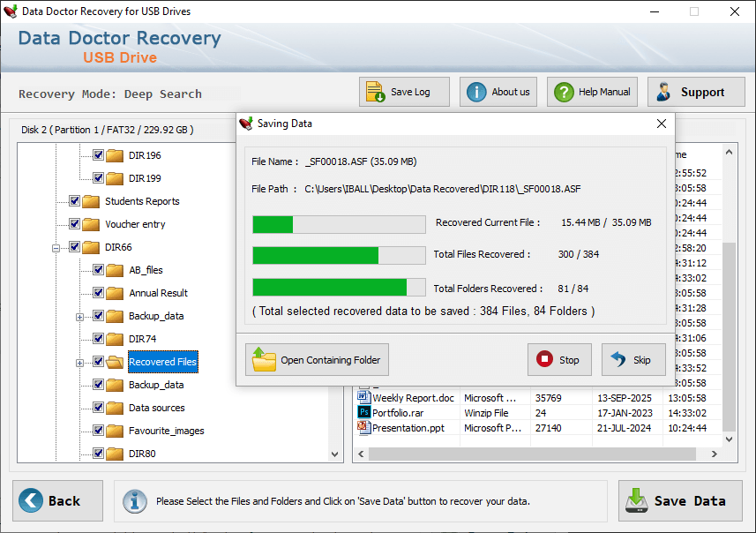Viewport: 756px width, 533px height.
Task: Uncheck the DIR74 checkbox
Action: coord(98,339)
